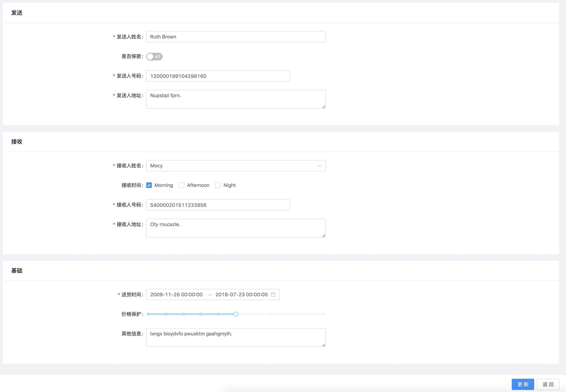566x392 pixels.
Task: Toggle the 是否保密 switch on
Action: point(154,56)
